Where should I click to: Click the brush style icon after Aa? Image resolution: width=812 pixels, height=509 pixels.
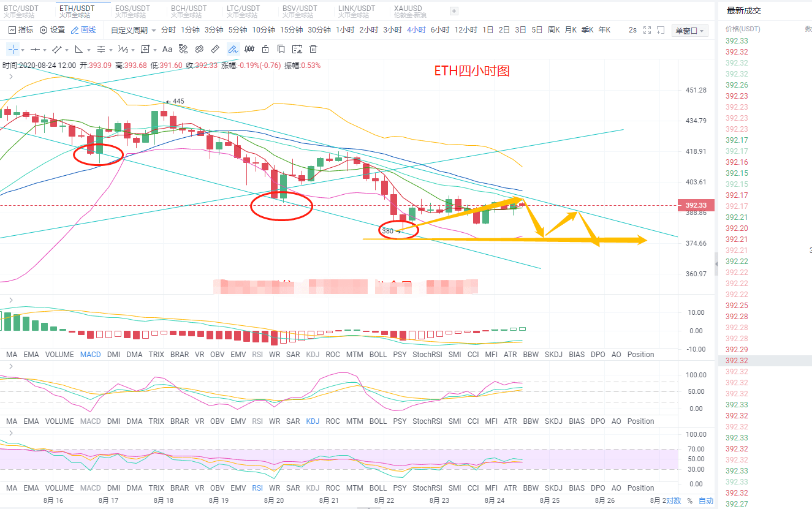[183, 49]
